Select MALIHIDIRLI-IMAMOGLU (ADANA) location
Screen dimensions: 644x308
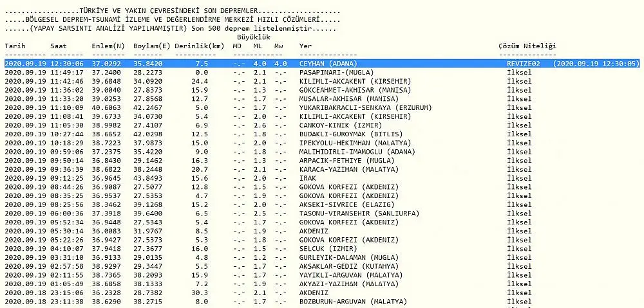(357, 152)
